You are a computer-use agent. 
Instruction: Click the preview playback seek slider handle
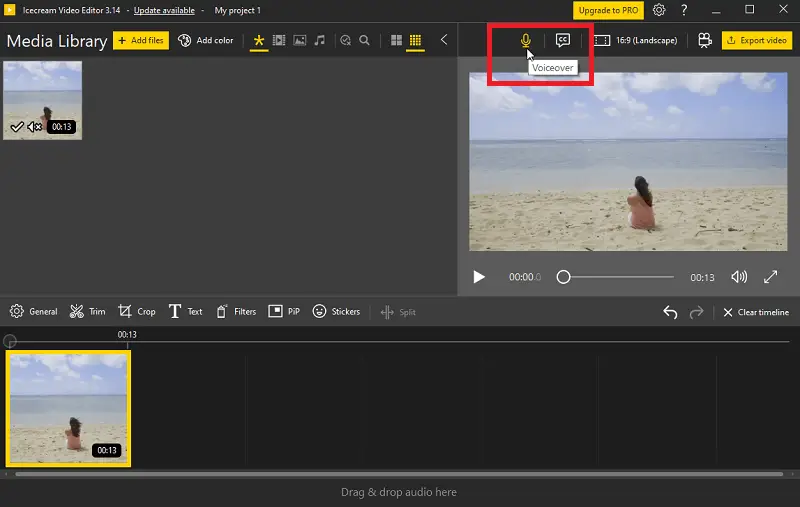563,277
